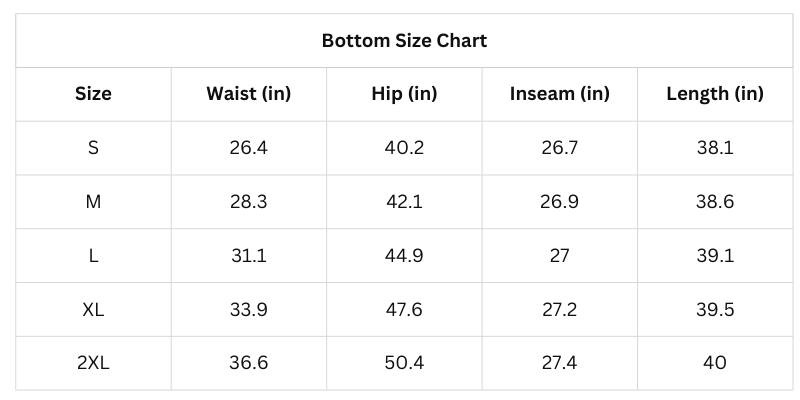The image size is (800, 400).
Task: Click hip value 50.4 for size 2XL
Action: coord(404,363)
